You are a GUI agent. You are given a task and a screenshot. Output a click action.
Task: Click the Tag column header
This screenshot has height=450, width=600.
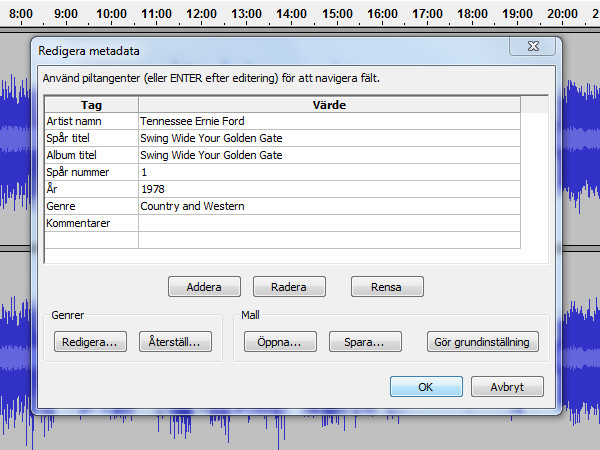click(x=91, y=105)
